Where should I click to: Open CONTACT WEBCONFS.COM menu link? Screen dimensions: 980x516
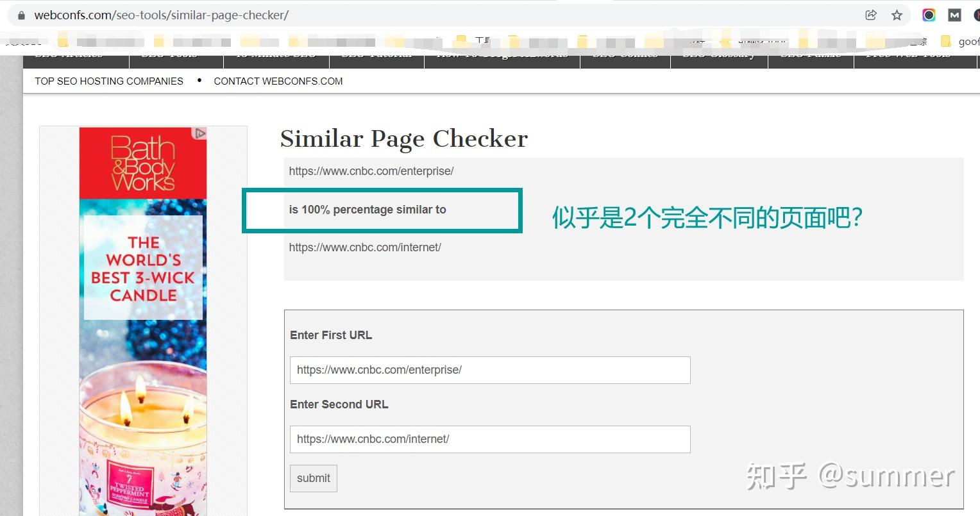[x=278, y=81]
